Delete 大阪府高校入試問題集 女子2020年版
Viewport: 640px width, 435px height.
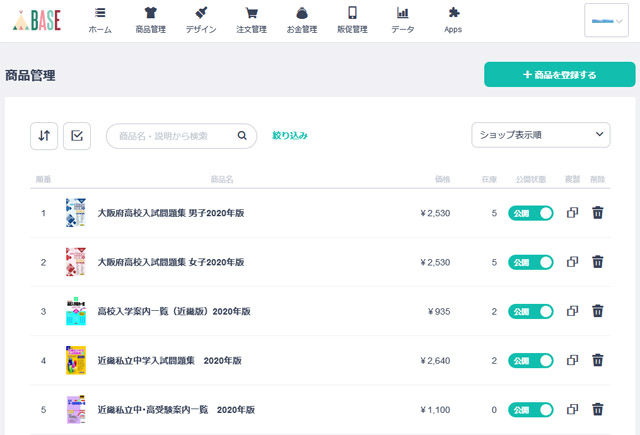click(x=598, y=262)
